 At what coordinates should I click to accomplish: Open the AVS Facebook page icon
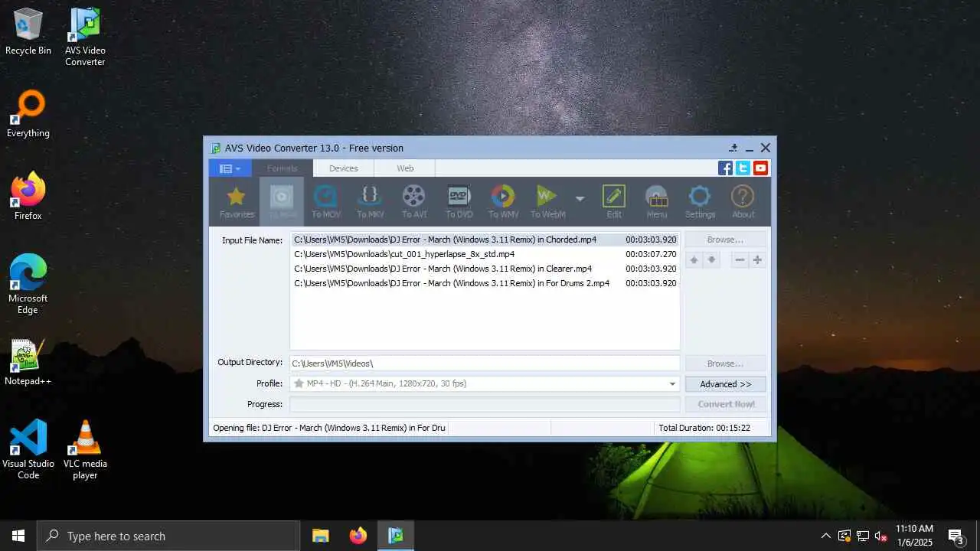click(x=725, y=168)
